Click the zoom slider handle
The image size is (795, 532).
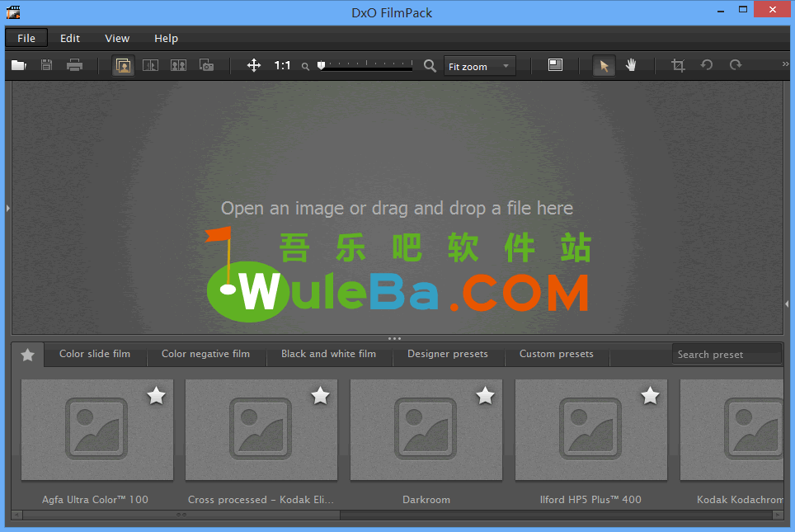point(321,65)
